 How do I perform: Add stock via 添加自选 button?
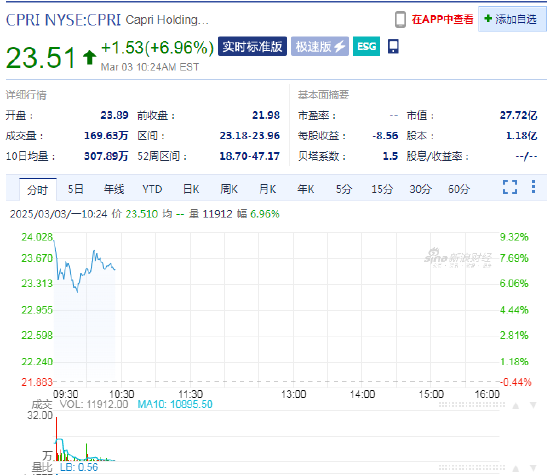[512, 19]
